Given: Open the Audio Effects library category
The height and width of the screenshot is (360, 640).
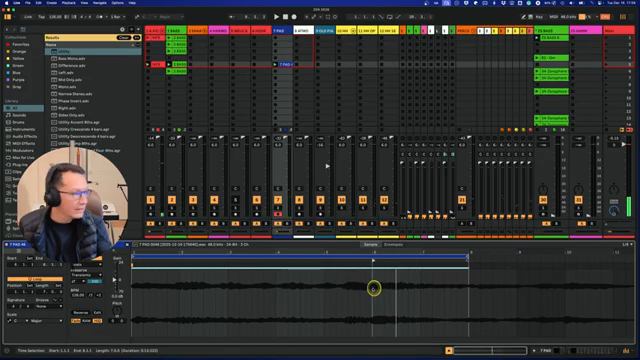Looking at the screenshot, I should (x=24, y=136).
